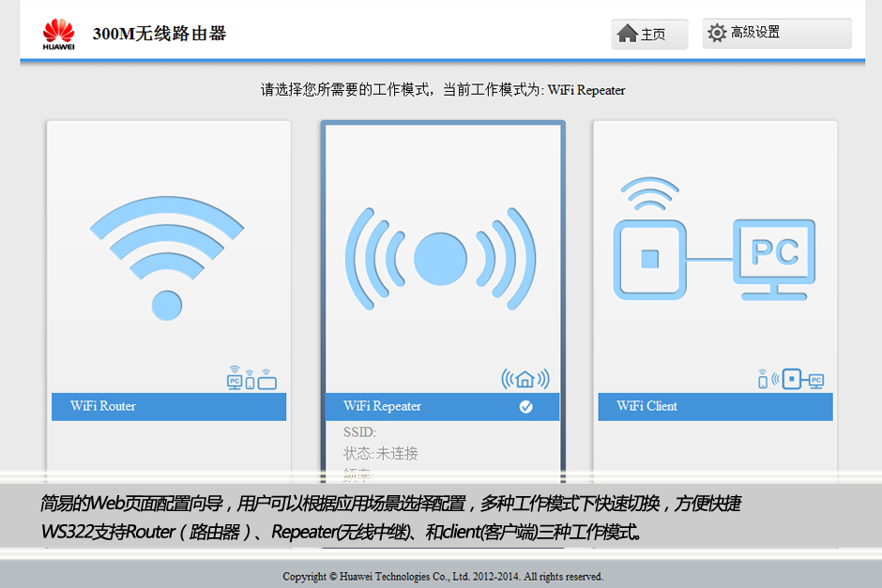Image resolution: width=882 pixels, height=588 pixels.
Task: Open the 主页 home button
Action: tap(649, 35)
